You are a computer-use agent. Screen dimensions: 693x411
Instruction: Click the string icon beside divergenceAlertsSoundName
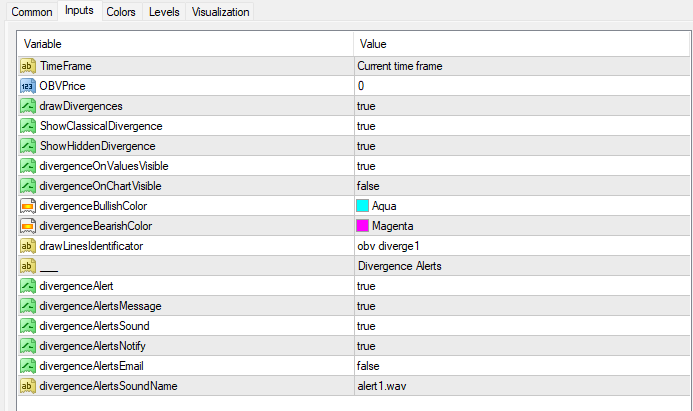tap(28, 386)
